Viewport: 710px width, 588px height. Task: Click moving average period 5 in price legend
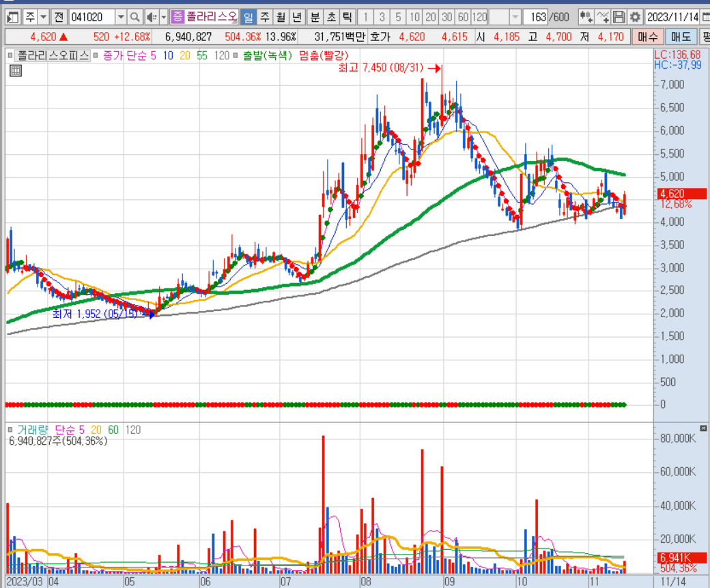pyautogui.click(x=153, y=56)
